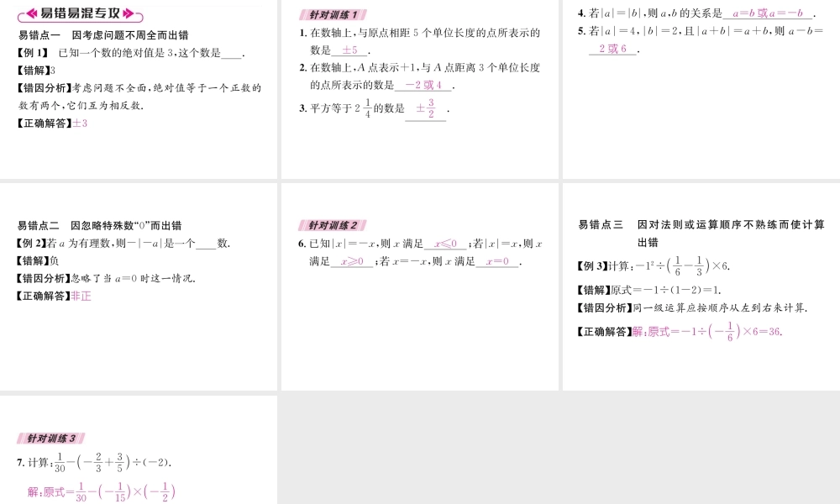Open the slide with 针对训练 2 question 6
The height and width of the screenshot is (504, 840).
(x=419, y=286)
